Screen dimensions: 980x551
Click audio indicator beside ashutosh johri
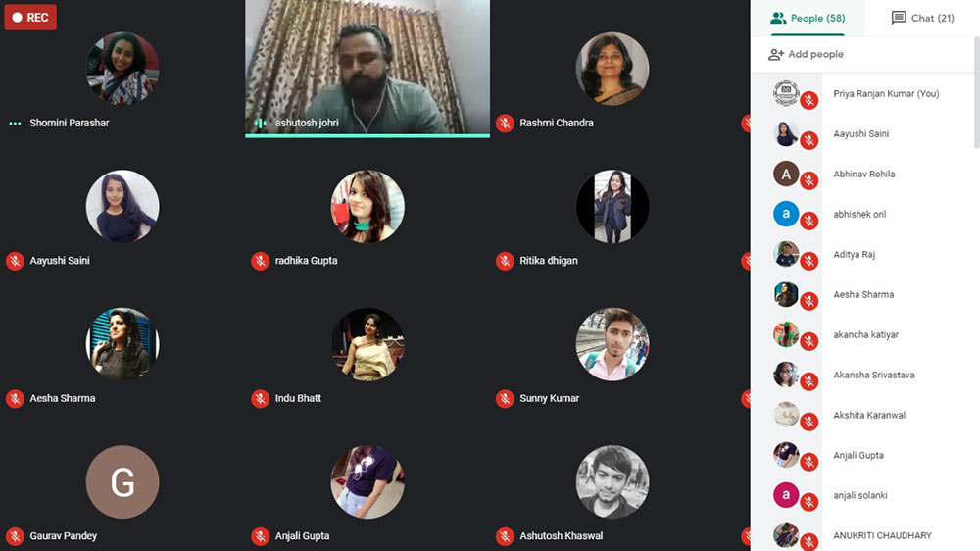click(260, 124)
